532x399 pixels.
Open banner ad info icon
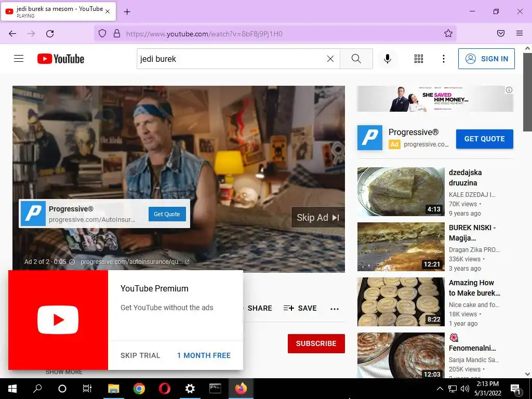tap(509, 90)
